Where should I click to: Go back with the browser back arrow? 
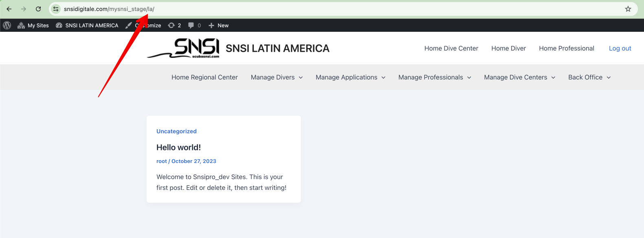click(9, 9)
